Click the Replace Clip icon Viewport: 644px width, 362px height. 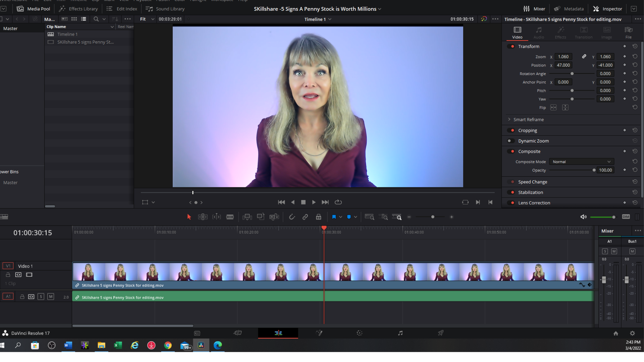pos(274,217)
